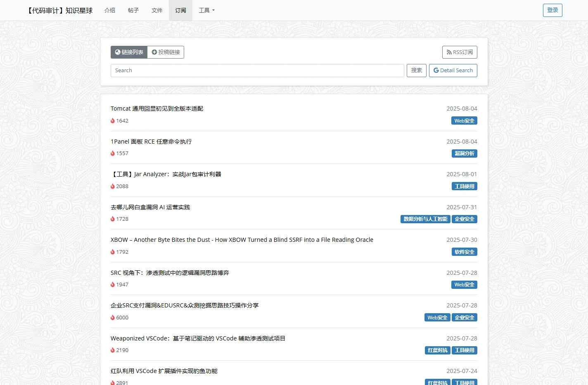Screen dimensions: 588x385
Task: Click Web安全 tag on 企业SRC支付漏洞 row
Action: 437,317
